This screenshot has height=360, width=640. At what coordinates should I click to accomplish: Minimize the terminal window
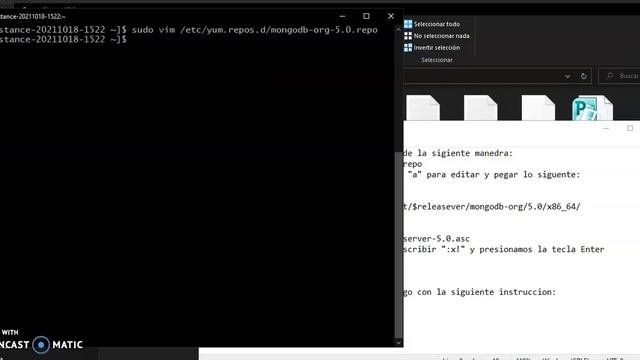pos(342,16)
